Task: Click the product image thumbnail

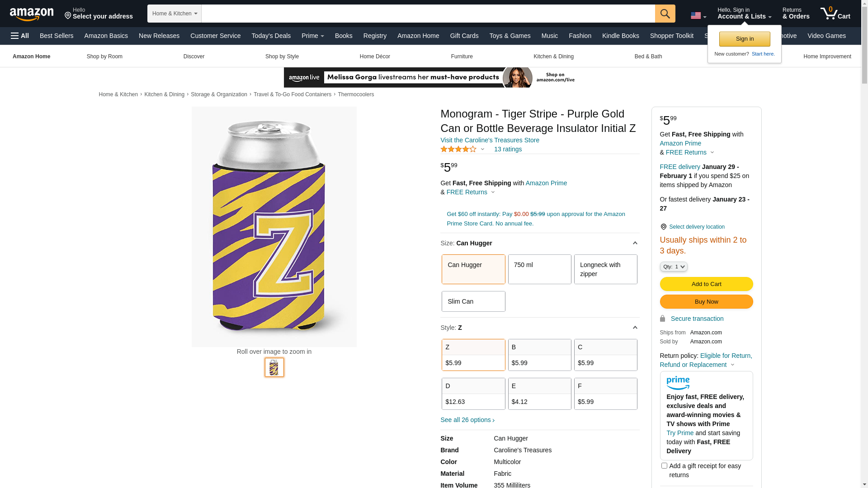Action: coord(274,367)
